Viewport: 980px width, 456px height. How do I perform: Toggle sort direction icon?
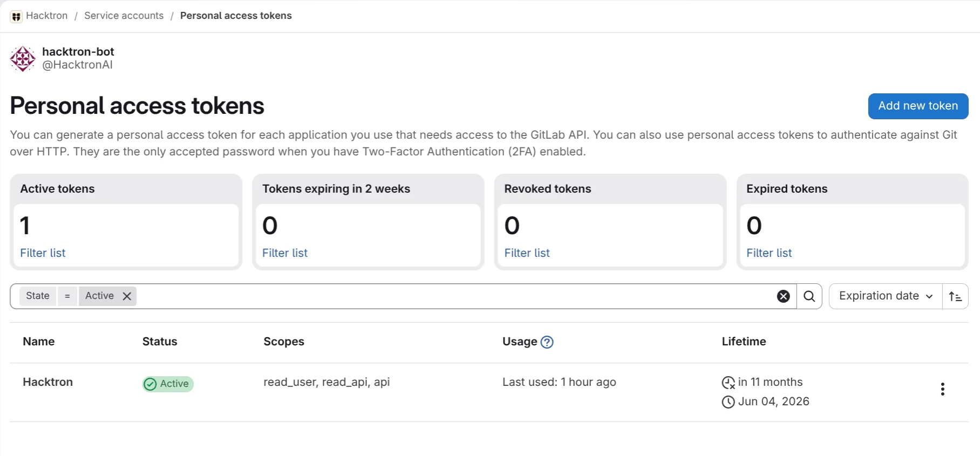pos(955,296)
